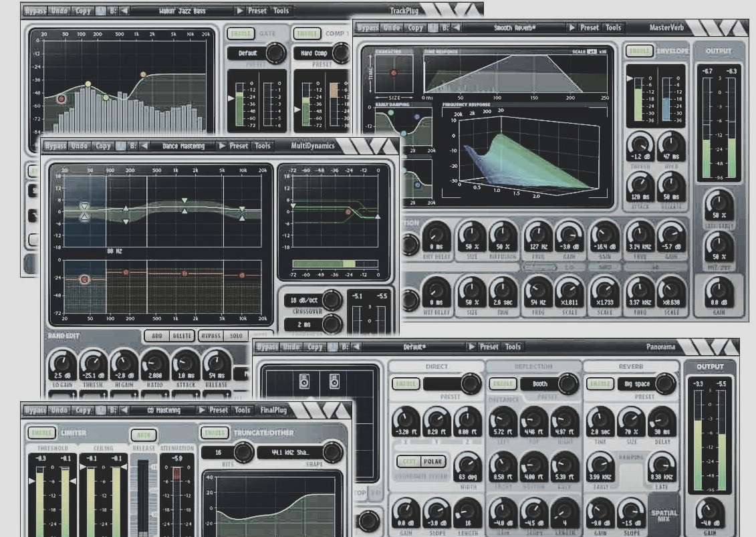756x537 pixels.
Task: Open the MasterVerb Smooth Reverb preset dropdown
Action: coord(515,28)
